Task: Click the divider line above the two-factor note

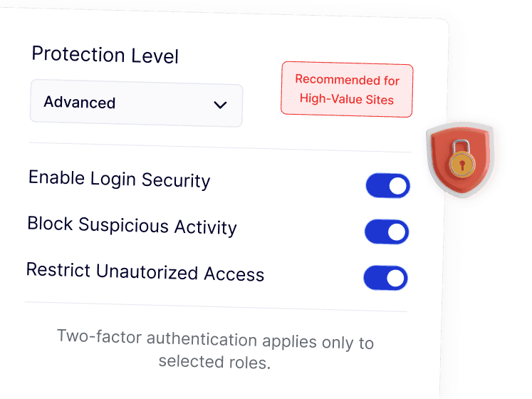Action: click(x=216, y=307)
